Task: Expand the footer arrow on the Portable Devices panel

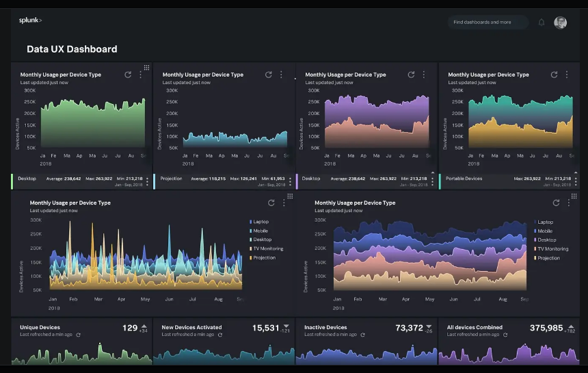Action: pyautogui.click(x=576, y=172)
